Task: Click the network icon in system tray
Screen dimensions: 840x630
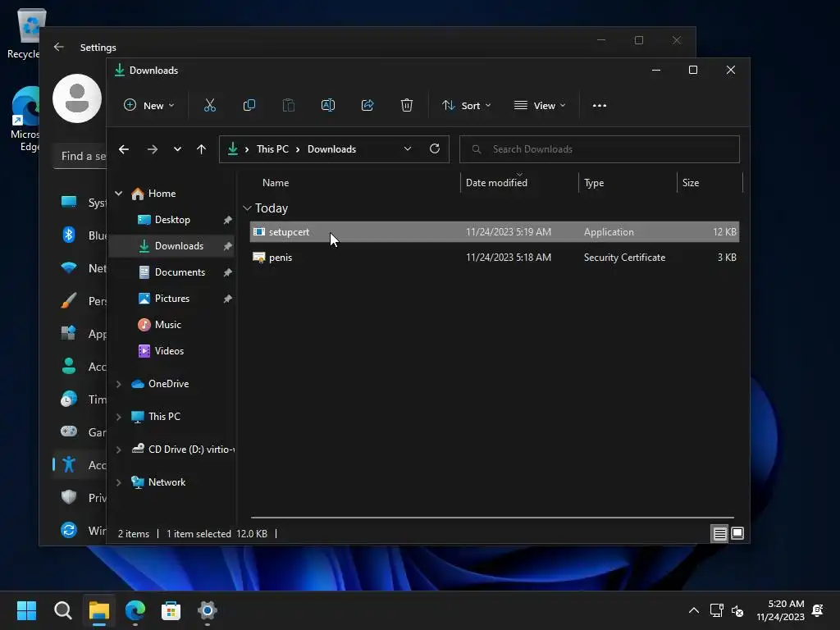Action: coord(716,610)
